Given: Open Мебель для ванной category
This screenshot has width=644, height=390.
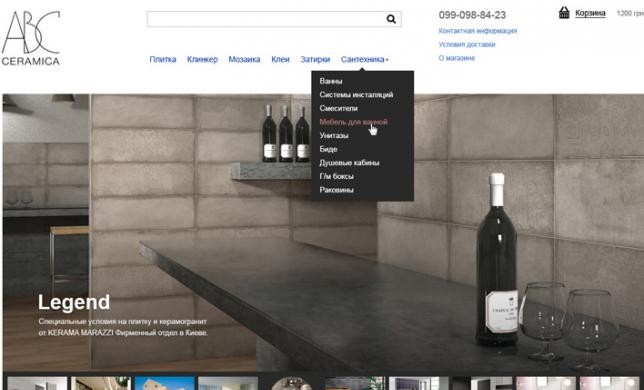Looking at the screenshot, I should (x=353, y=122).
